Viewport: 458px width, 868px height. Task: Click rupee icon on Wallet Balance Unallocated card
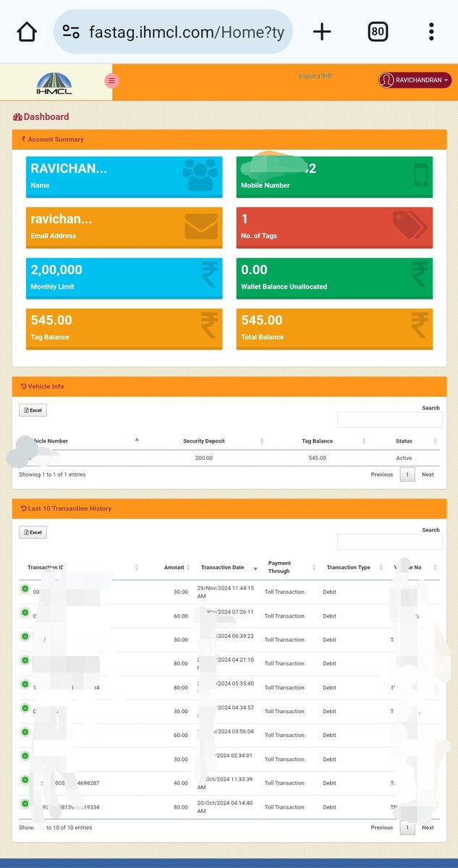pos(419,275)
